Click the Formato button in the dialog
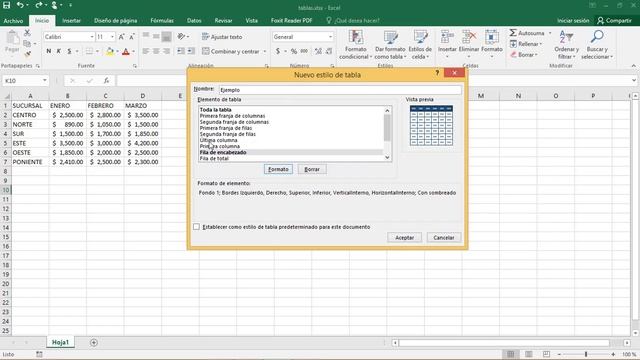Viewport: 640px width, 360px height. [278, 169]
